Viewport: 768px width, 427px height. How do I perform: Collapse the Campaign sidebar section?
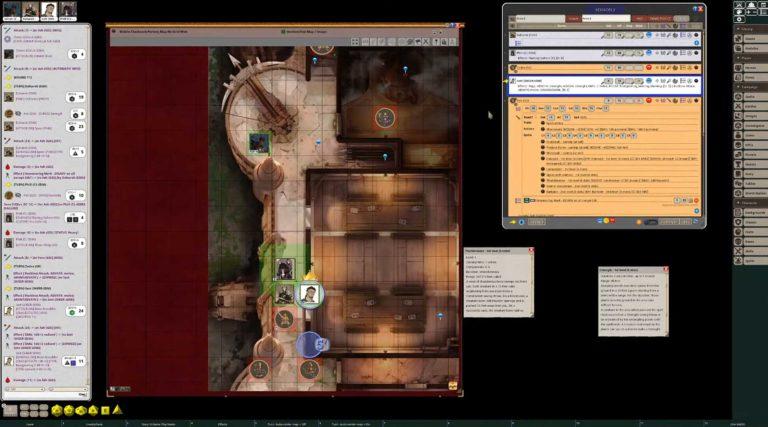tap(750, 87)
